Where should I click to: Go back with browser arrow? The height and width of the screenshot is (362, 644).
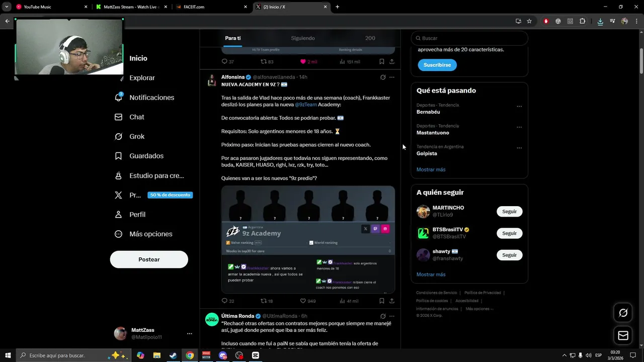click(x=7, y=21)
